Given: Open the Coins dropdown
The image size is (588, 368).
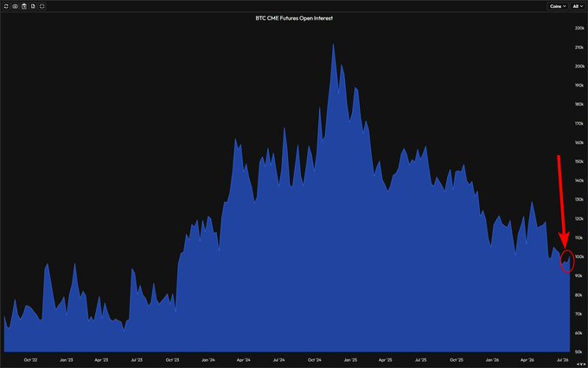Looking at the screenshot, I should click(x=558, y=6).
